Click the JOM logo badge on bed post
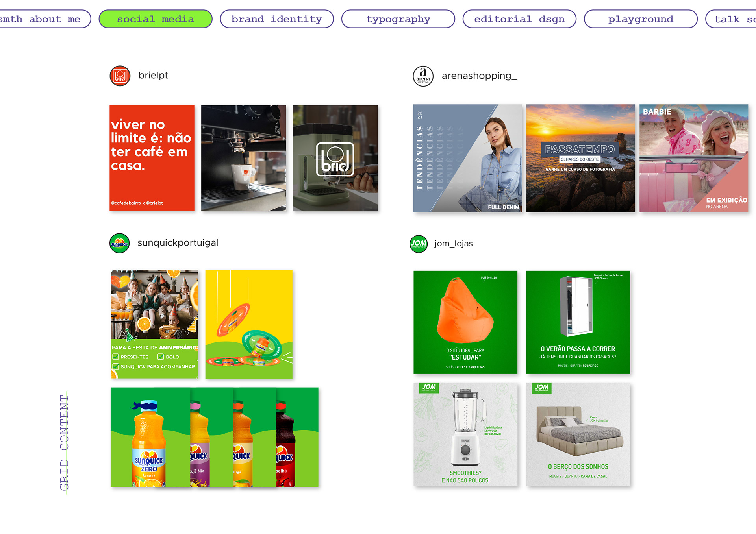This screenshot has width=756, height=534. (x=541, y=388)
